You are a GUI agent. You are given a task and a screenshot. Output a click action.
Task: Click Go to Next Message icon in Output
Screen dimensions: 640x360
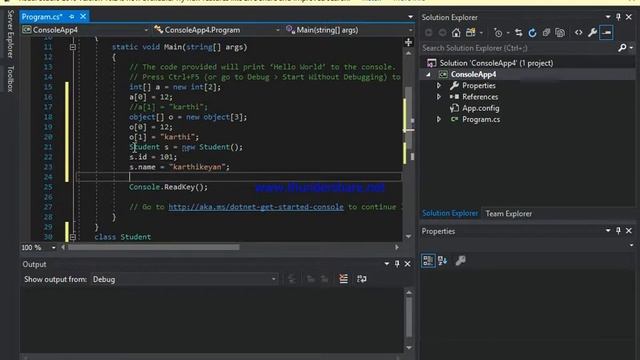point(324,279)
